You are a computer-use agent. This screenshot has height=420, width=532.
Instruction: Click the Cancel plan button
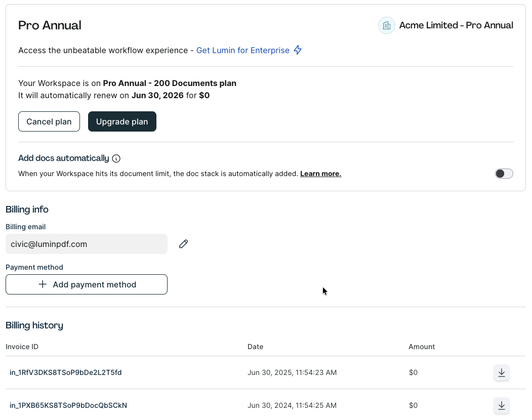tap(49, 121)
